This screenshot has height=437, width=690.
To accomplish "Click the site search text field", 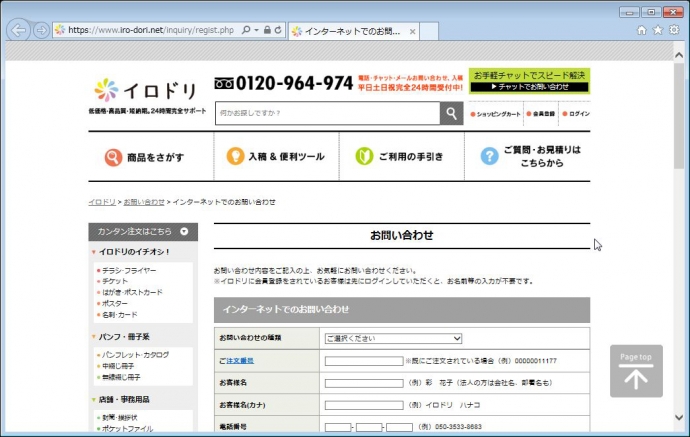I will 327,113.
